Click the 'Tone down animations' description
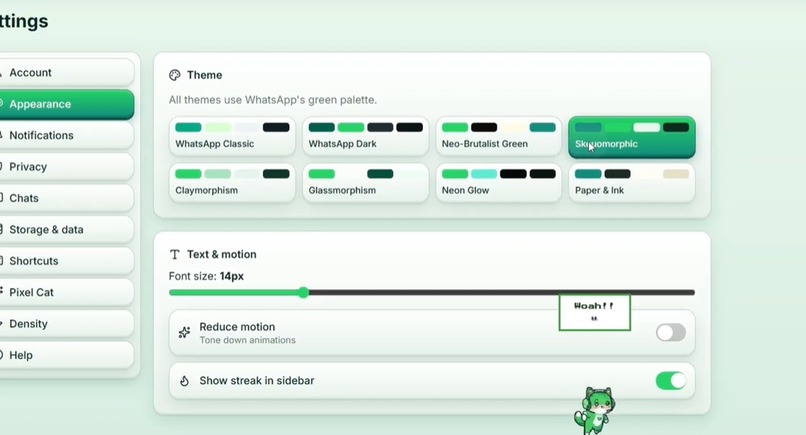The image size is (806, 435). (x=247, y=340)
